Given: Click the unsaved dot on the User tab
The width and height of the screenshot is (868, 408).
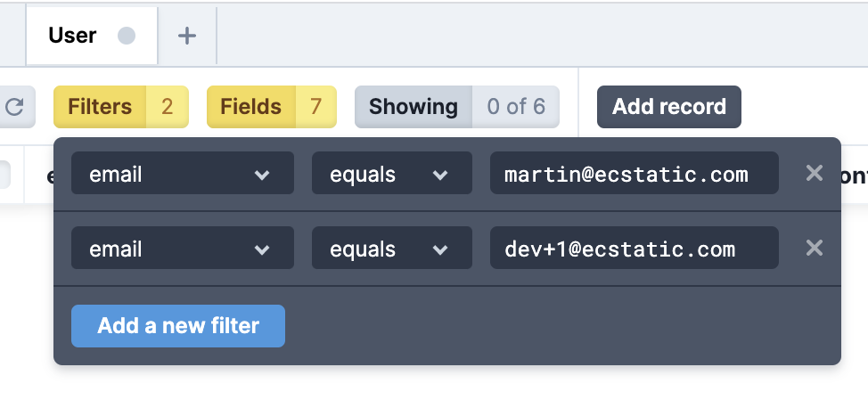Looking at the screenshot, I should point(127,36).
